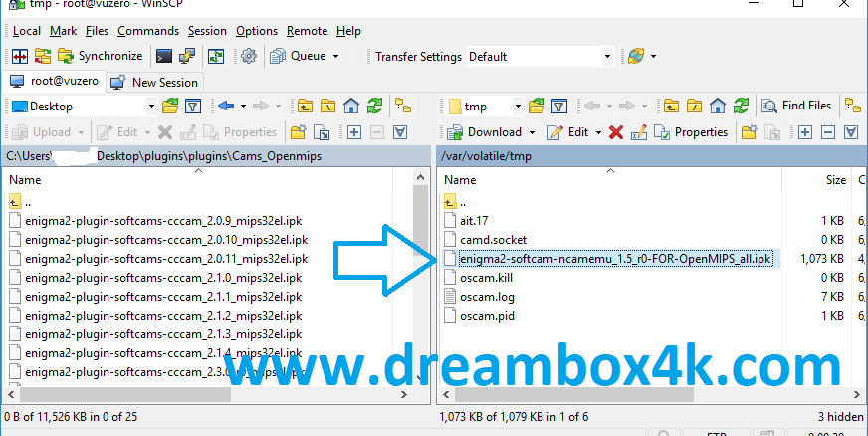Select enigma2-softcam-ncamemu_1.5_r0 ipk file
868x436 pixels.
615,259
